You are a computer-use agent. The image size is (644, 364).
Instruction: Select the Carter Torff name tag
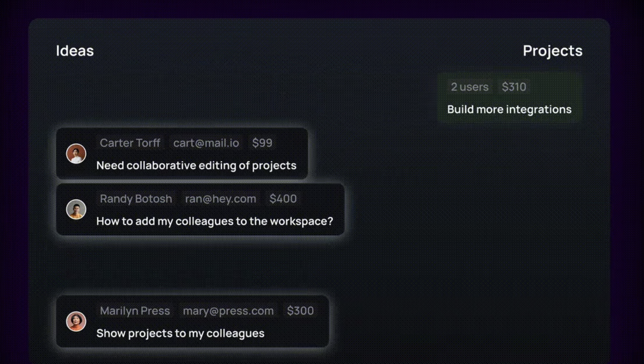[130, 143]
